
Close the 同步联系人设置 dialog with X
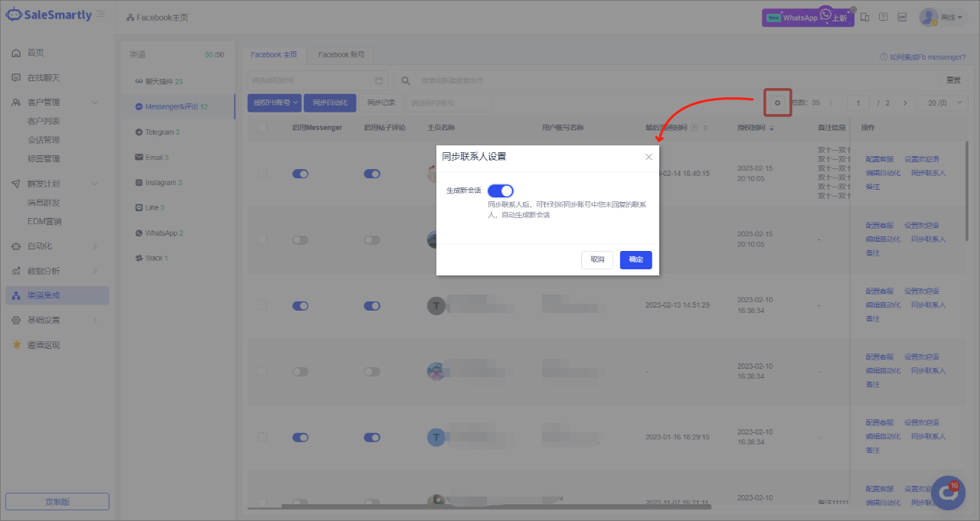click(648, 157)
